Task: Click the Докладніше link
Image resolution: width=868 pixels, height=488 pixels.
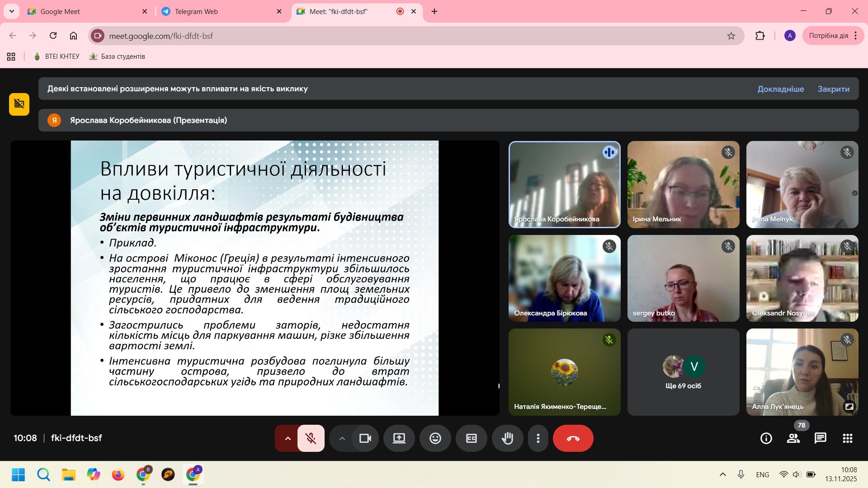Action: click(780, 89)
